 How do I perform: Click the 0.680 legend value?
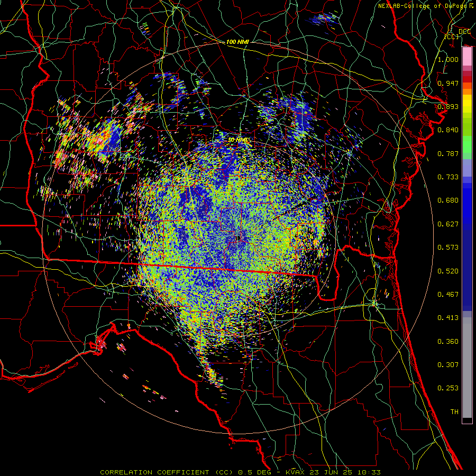click(x=448, y=200)
